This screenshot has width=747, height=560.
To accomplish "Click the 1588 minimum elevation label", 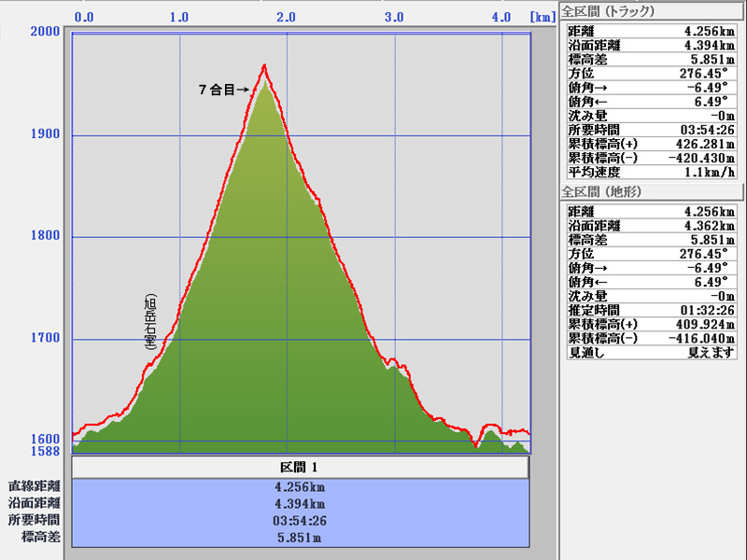I will point(46,452).
